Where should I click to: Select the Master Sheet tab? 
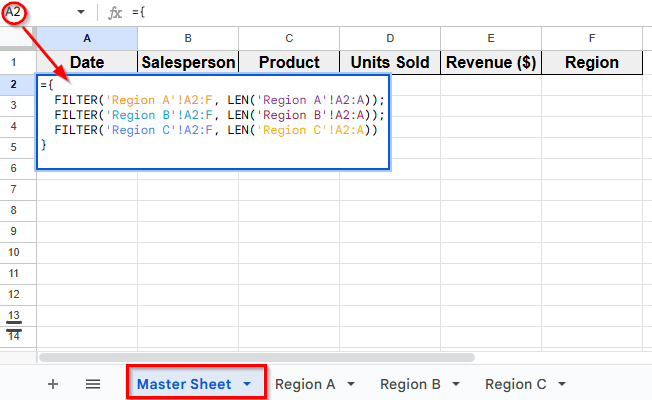click(x=184, y=384)
